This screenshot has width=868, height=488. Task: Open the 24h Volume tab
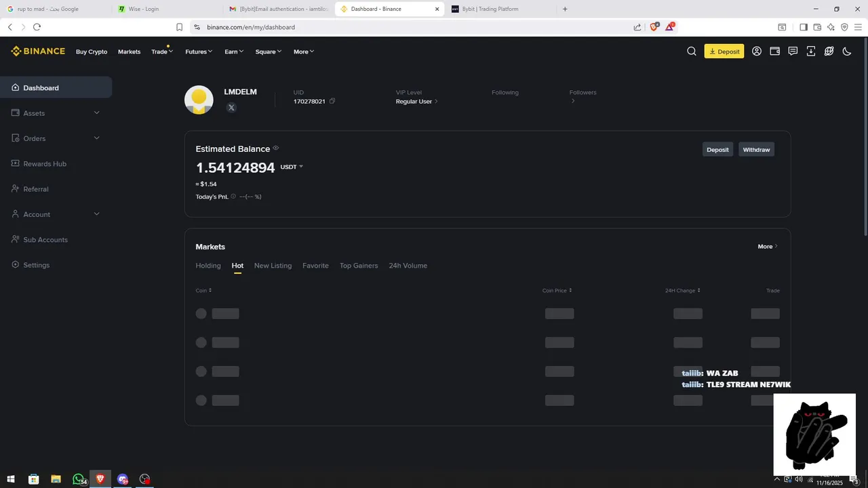(408, 266)
